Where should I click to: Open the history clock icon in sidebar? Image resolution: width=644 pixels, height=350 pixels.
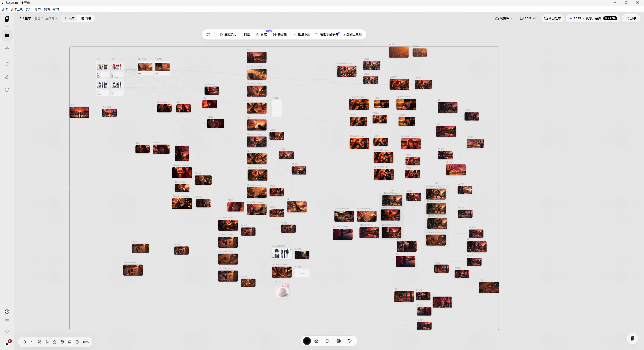(x=7, y=90)
